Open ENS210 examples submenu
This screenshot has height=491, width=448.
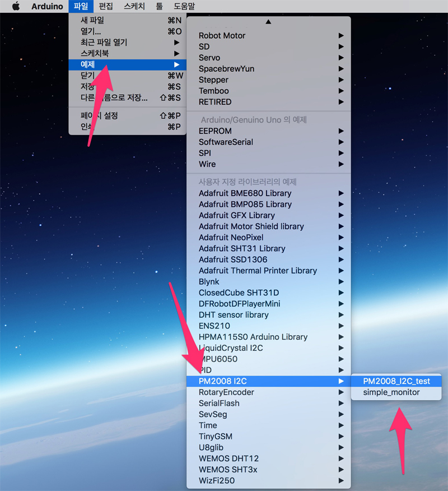point(268,326)
